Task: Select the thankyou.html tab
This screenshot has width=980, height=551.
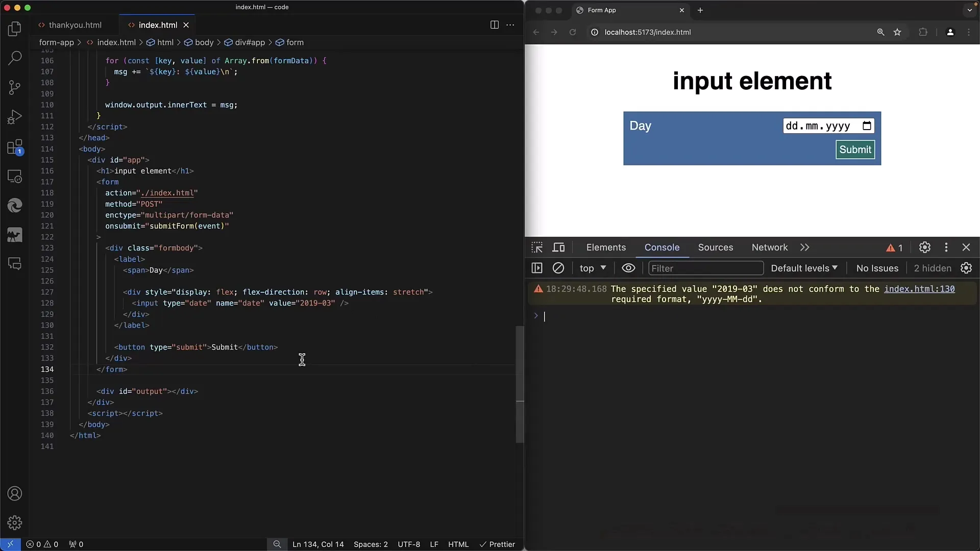Action: 75,25
